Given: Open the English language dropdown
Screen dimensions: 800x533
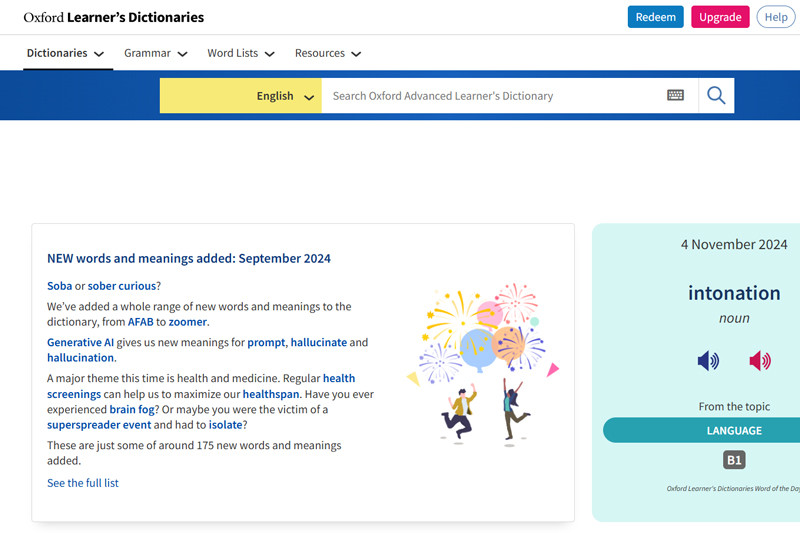Looking at the screenshot, I should [x=241, y=95].
